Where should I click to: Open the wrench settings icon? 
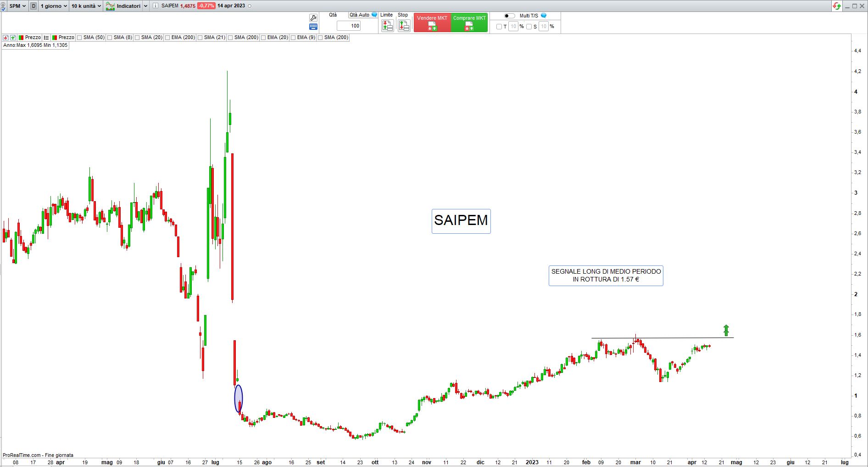tap(313, 17)
